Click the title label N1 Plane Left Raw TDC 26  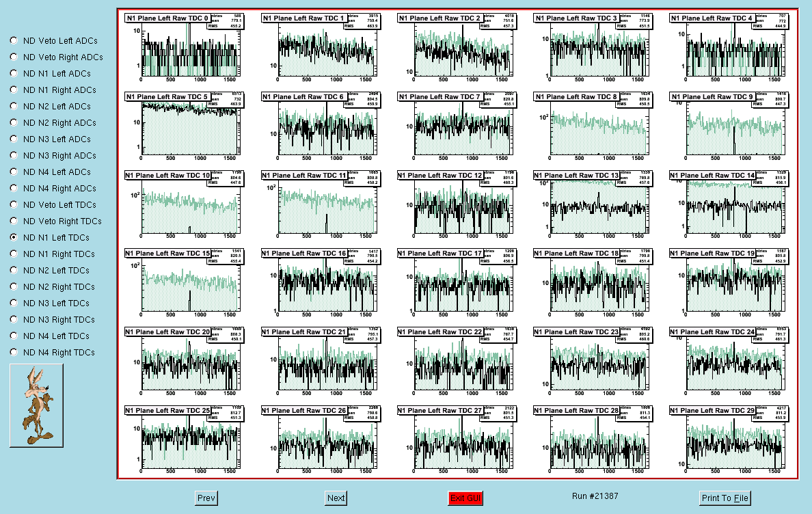tap(304, 411)
